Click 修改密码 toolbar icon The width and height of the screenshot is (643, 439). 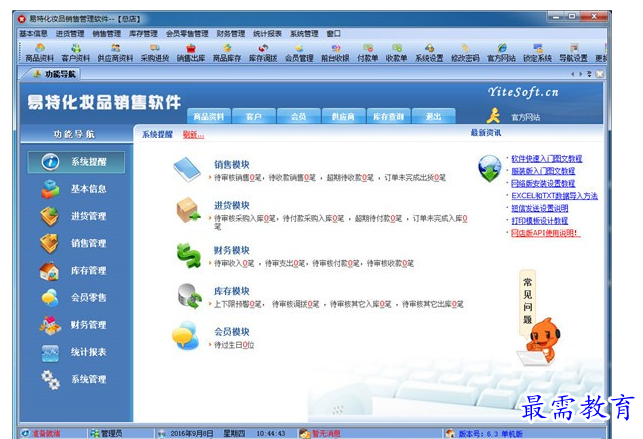(x=465, y=53)
